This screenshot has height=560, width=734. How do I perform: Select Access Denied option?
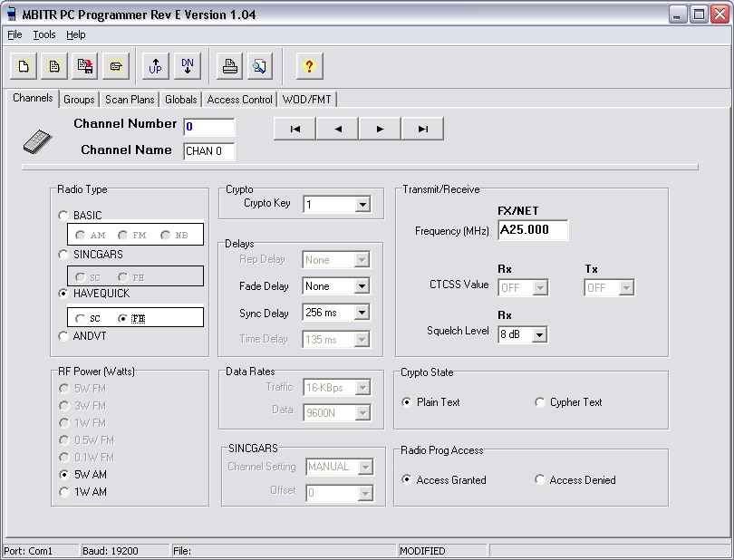(x=541, y=480)
